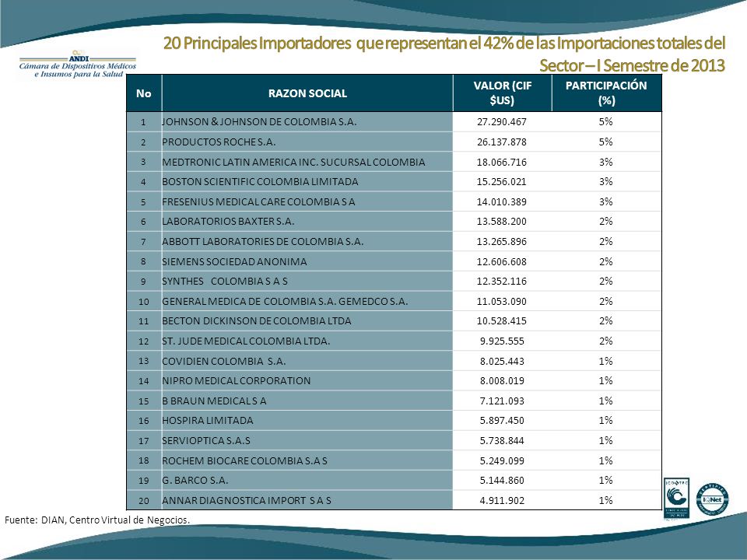Image resolution: width=747 pixels, height=560 pixels.
Task: Click the value 5.897.450
Action: tap(502, 421)
